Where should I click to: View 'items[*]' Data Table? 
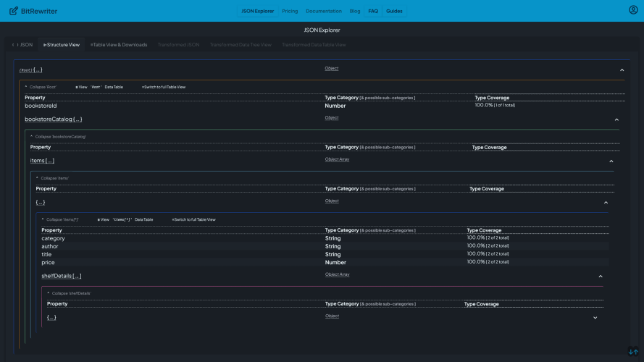(125, 219)
